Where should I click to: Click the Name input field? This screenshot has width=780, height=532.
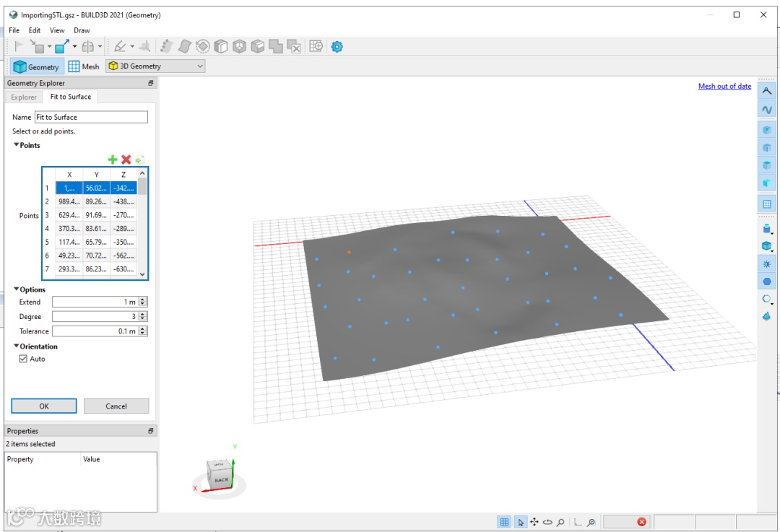(91, 117)
